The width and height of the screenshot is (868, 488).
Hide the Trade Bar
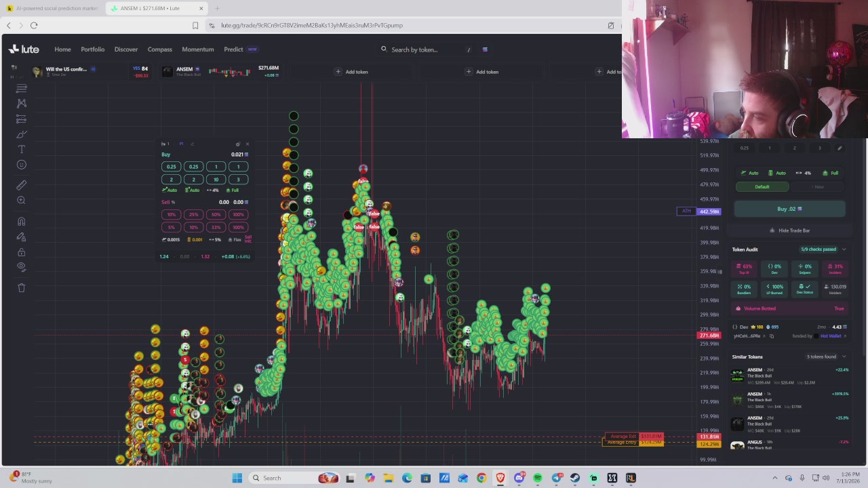[790, 230]
